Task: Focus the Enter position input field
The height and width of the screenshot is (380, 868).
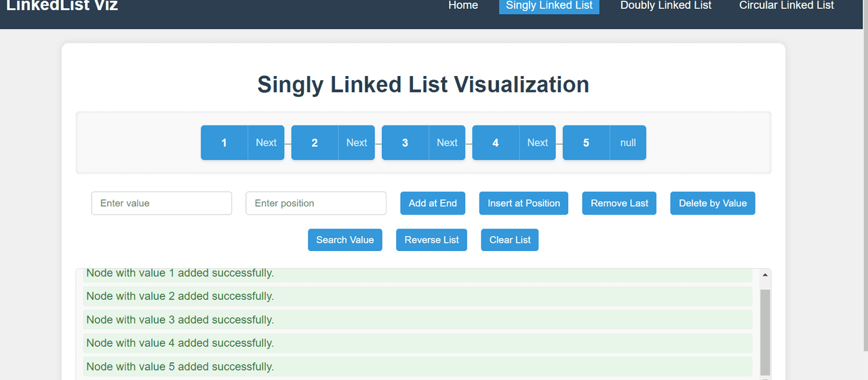Action: 316,203
